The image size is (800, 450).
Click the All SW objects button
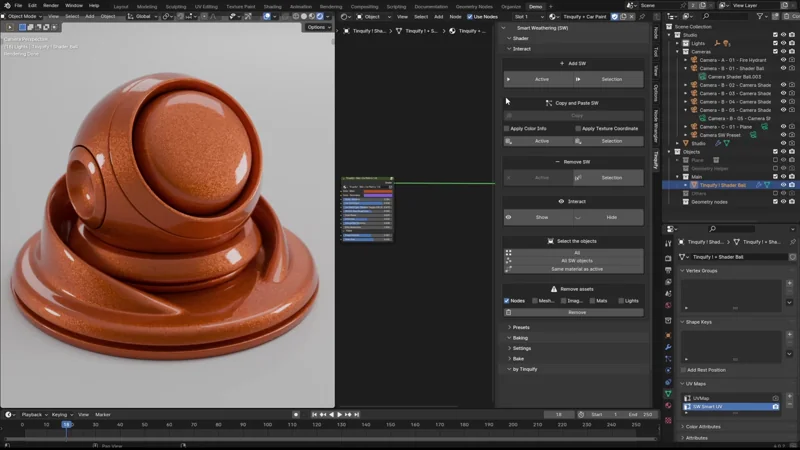(x=576, y=260)
